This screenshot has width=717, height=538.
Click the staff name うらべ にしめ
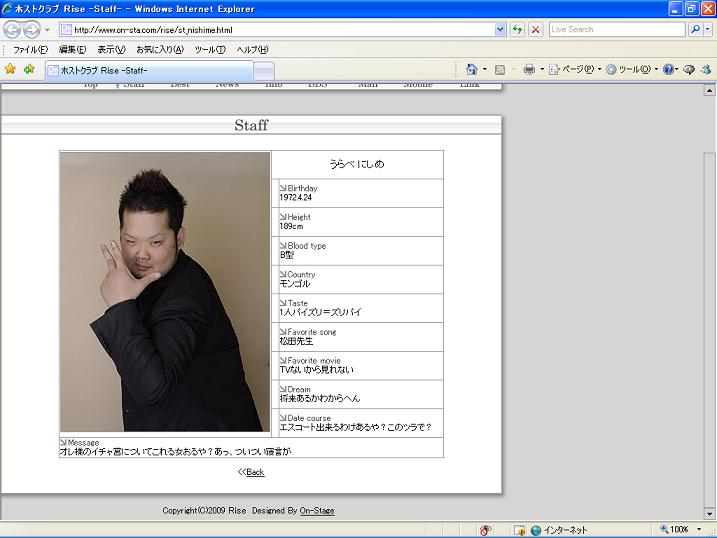coord(357,164)
